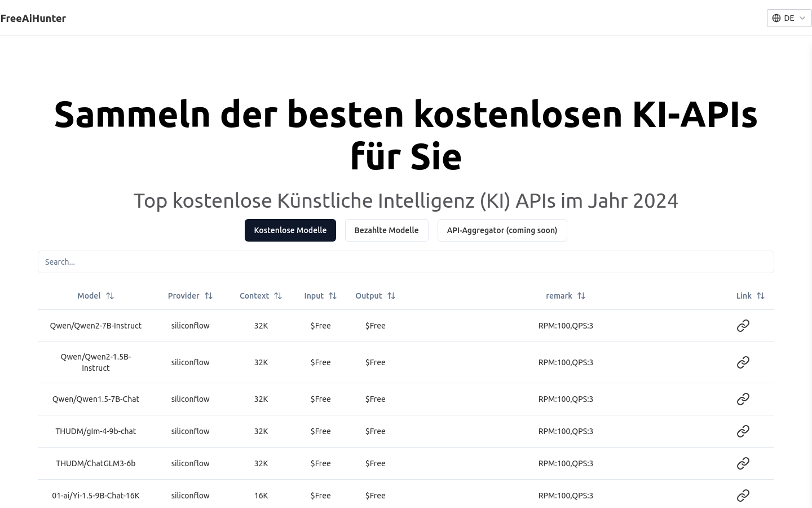
Task: Sort table by Link column
Action: point(751,296)
